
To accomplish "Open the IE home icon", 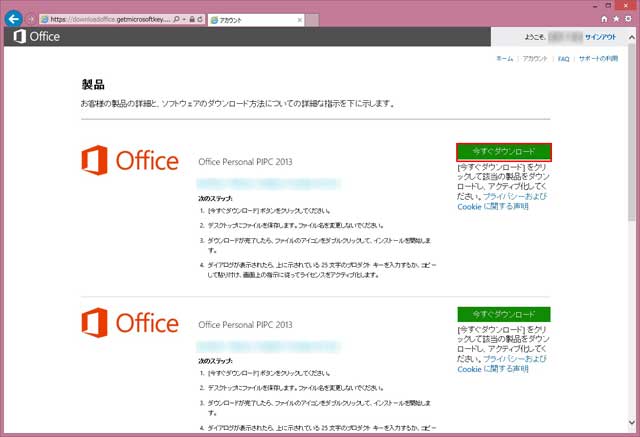I will [x=604, y=19].
